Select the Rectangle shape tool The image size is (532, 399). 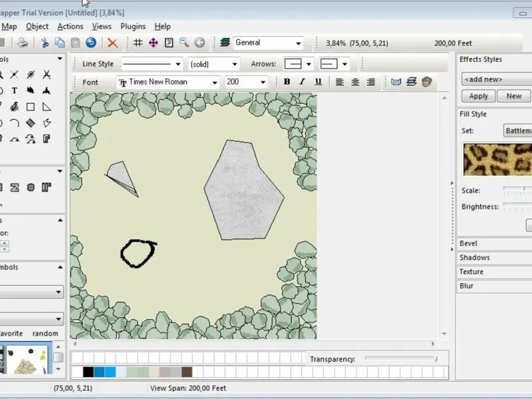click(31, 107)
